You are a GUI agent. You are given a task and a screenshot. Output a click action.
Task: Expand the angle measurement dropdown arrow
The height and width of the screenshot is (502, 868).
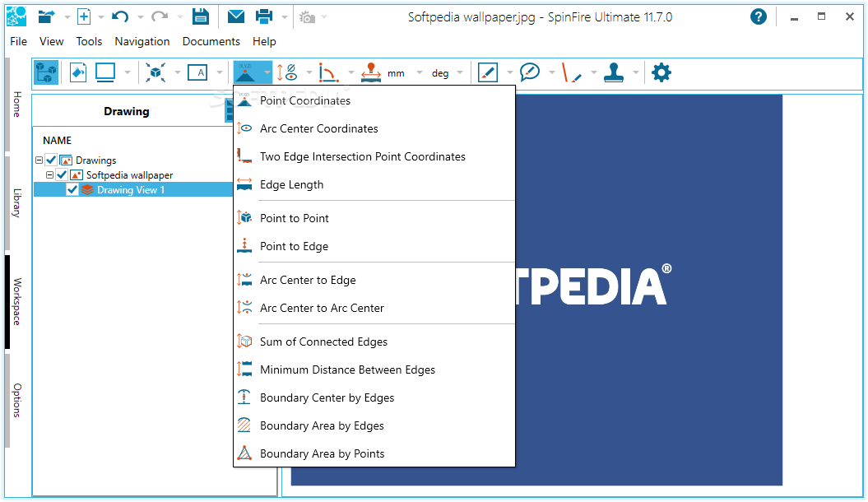[x=350, y=72]
